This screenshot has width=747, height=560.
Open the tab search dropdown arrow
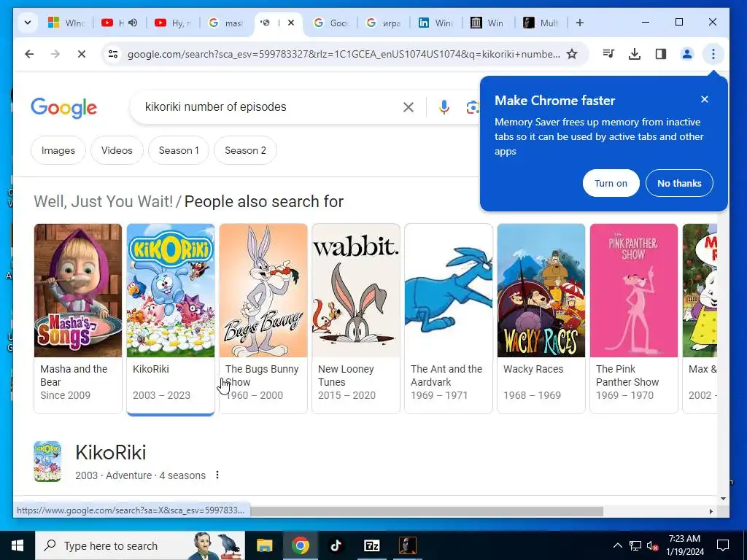click(28, 23)
